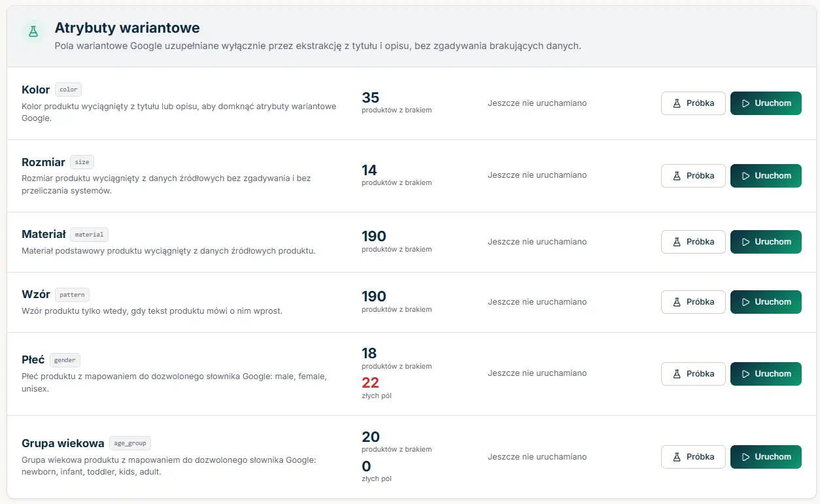Click the gender tag next to Płeć
This screenshot has width=820, height=504.
pos(65,360)
